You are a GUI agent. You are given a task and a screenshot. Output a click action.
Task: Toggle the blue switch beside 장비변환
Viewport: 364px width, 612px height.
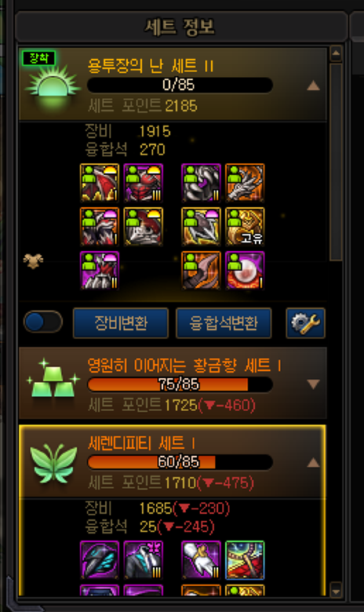pos(43,322)
